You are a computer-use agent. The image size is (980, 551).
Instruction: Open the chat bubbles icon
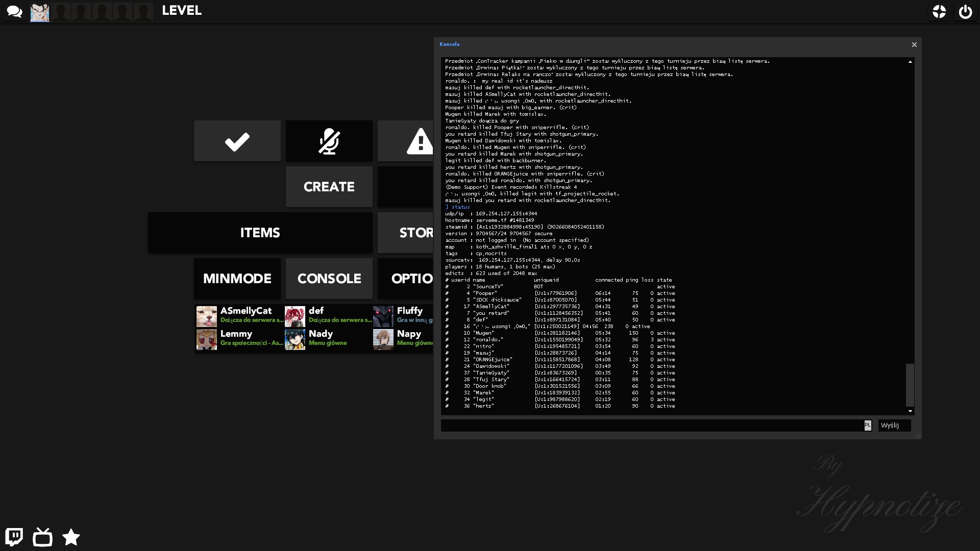click(14, 11)
